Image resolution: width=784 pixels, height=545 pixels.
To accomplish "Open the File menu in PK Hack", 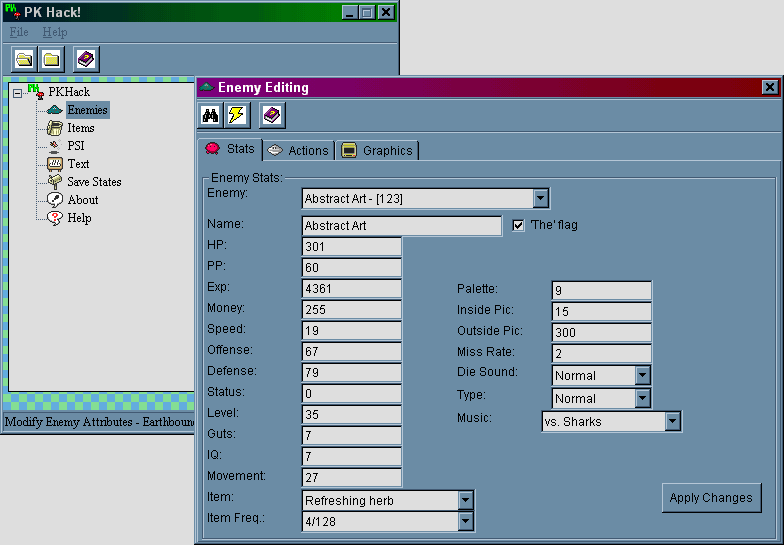I will click(x=19, y=32).
